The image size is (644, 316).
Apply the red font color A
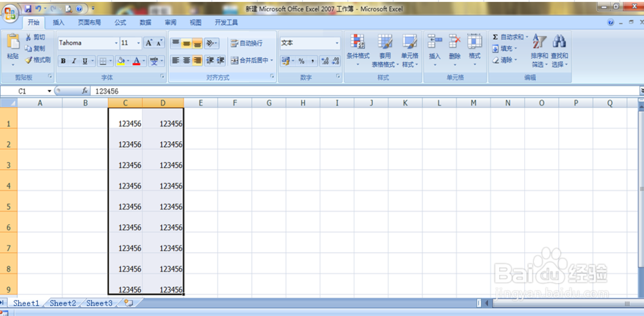[137, 61]
